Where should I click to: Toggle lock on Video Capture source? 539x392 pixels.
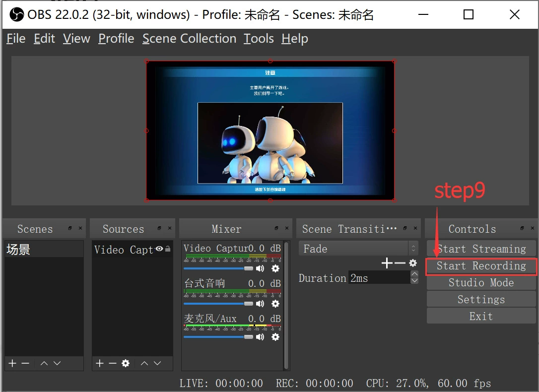(168, 249)
